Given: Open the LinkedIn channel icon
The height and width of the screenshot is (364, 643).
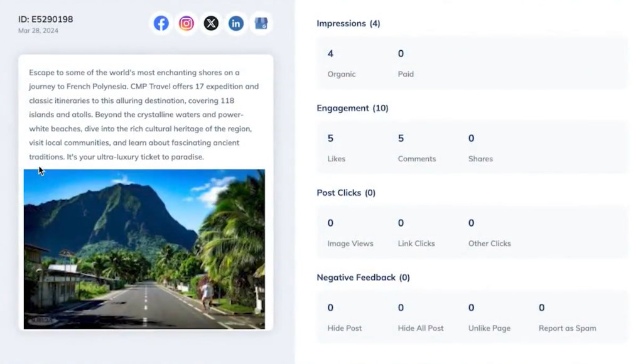Looking at the screenshot, I should (235, 23).
